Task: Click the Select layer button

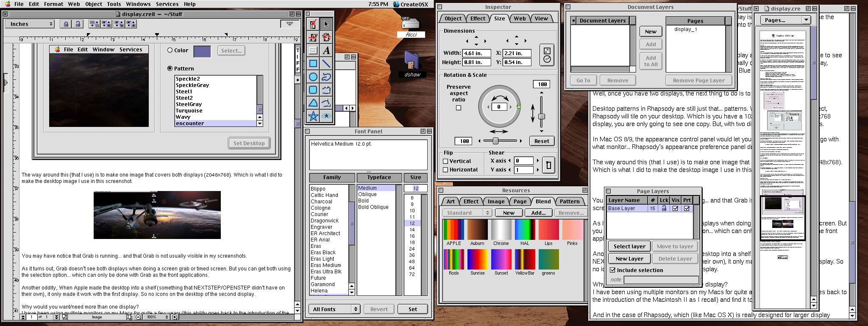Action: pos(629,247)
